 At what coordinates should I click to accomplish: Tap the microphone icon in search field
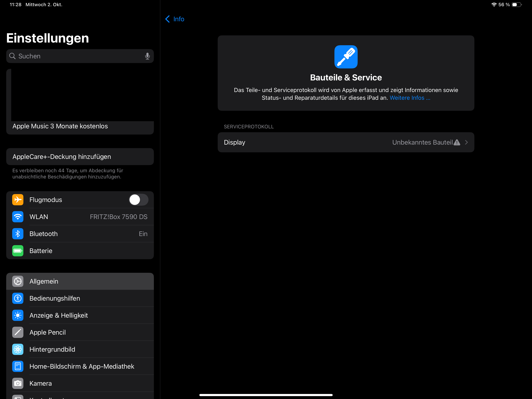pos(147,56)
